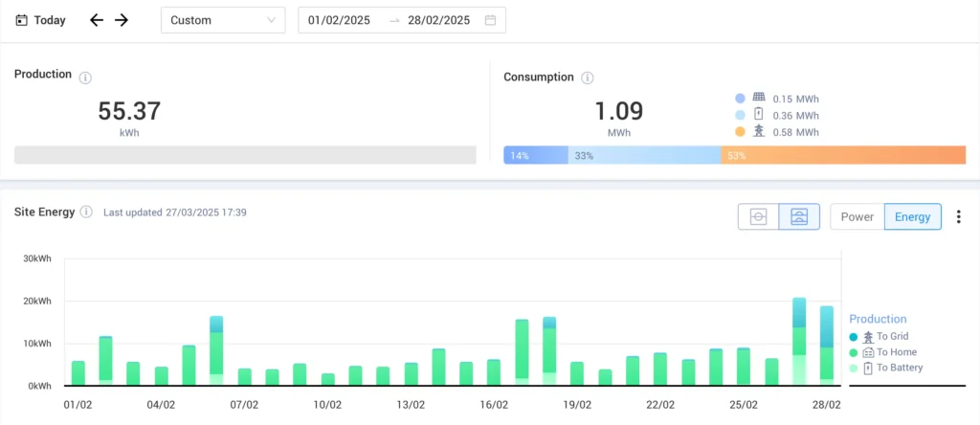Click the Consumption info icon
This screenshot has height=425, width=980.
point(587,78)
